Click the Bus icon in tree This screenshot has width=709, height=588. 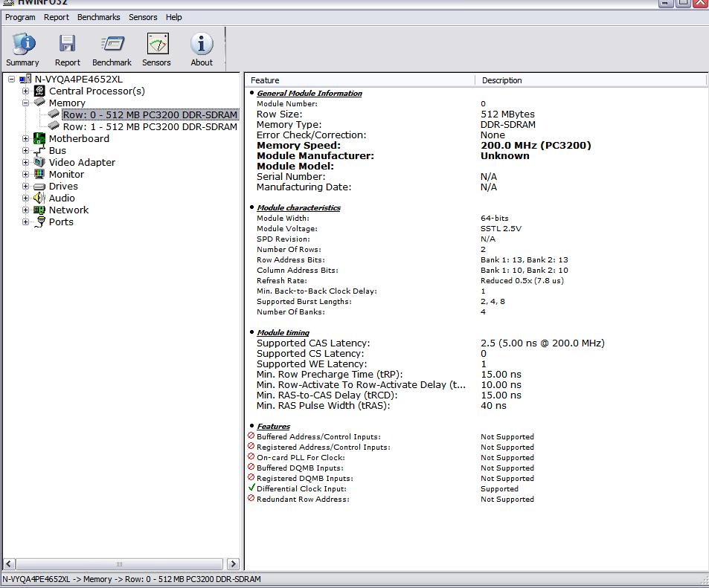[x=39, y=150]
